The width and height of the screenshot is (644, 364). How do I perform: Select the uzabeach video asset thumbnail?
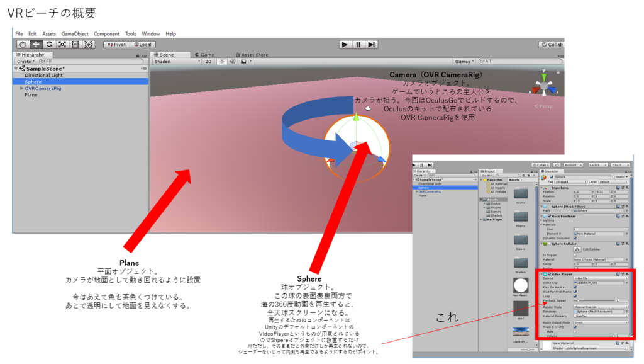pyautogui.click(x=521, y=331)
